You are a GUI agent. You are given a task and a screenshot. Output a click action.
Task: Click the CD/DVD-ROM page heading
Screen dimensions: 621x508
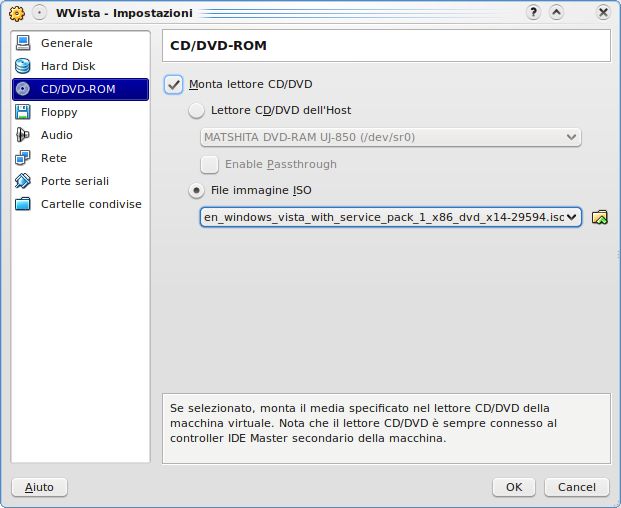218,46
